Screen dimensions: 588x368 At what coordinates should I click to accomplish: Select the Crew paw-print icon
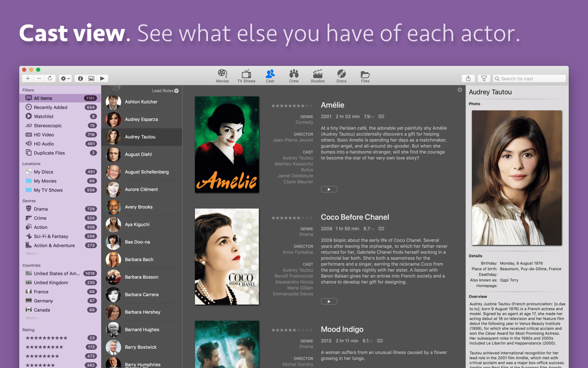click(x=294, y=76)
